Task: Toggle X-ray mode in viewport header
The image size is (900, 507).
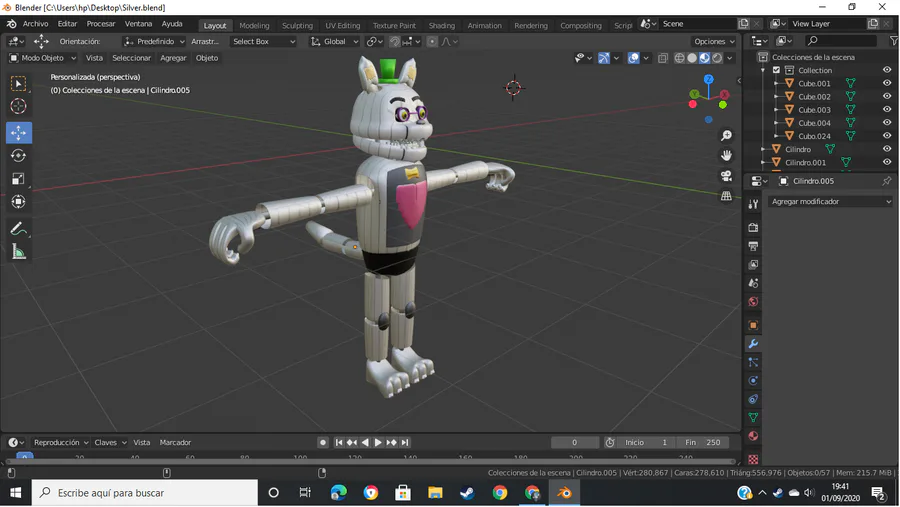Action: point(663,58)
